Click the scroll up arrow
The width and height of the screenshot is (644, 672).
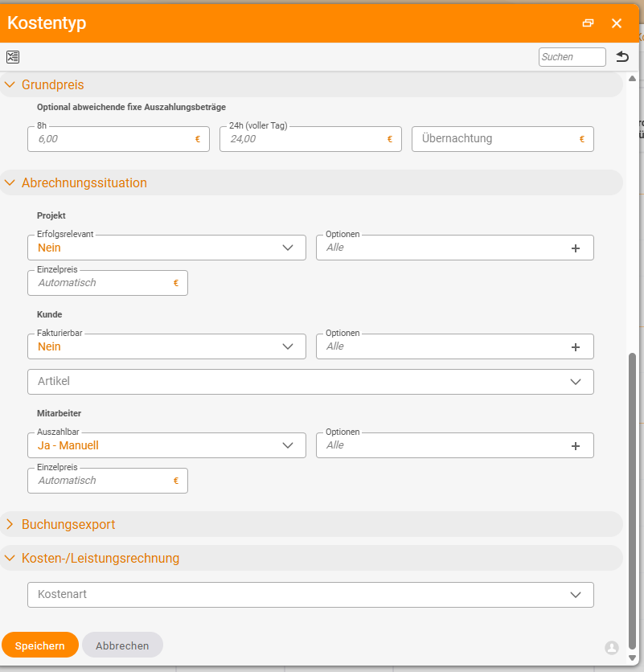[x=632, y=79]
